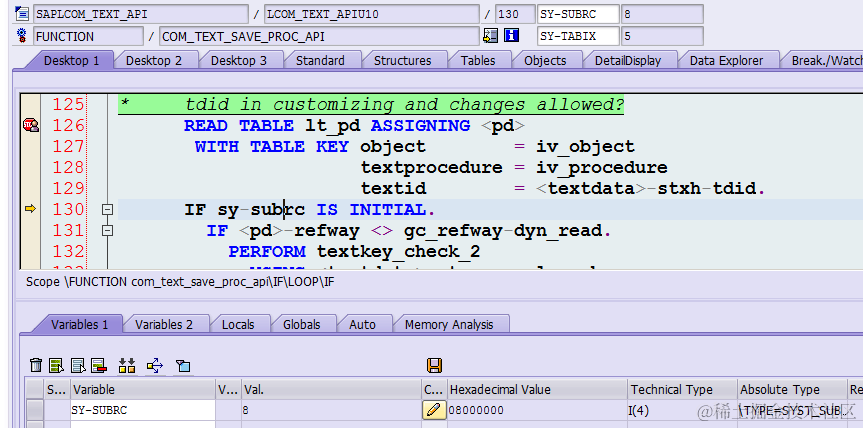Click the yellow current-line arrow at line 130
Viewport: 863px width, 428px height.
coord(31,209)
